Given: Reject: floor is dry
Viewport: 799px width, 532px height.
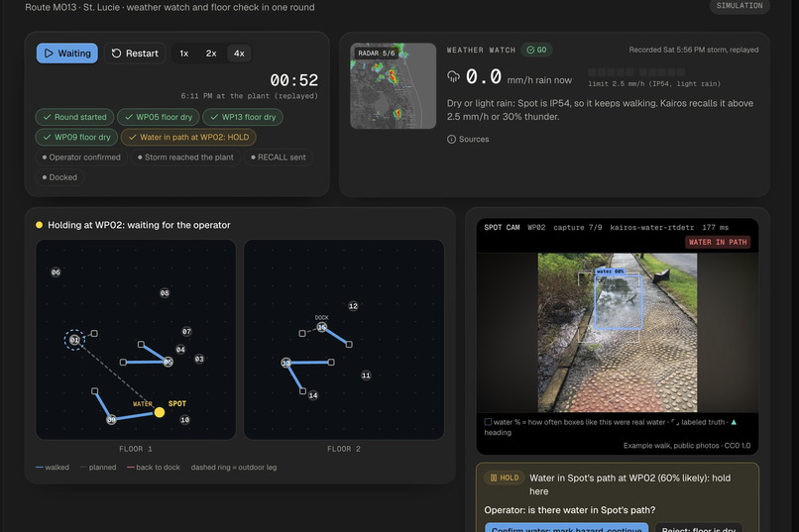Looking at the screenshot, I should (x=699, y=527).
